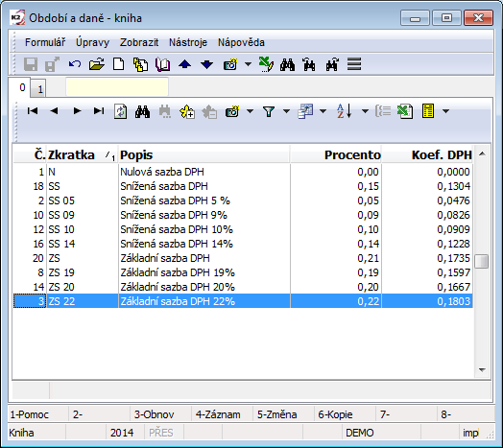Click the blue up arrow icon

pyautogui.click(x=184, y=64)
